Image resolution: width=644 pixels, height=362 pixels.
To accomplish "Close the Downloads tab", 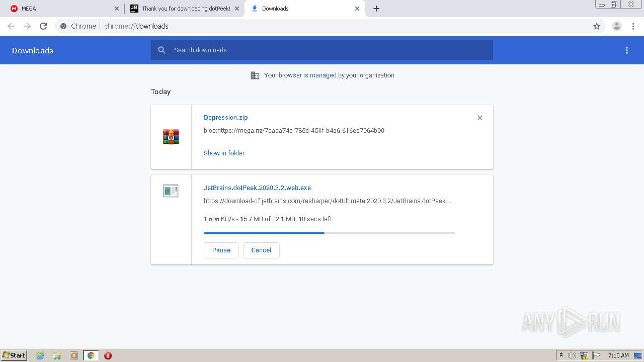I will coord(357,9).
